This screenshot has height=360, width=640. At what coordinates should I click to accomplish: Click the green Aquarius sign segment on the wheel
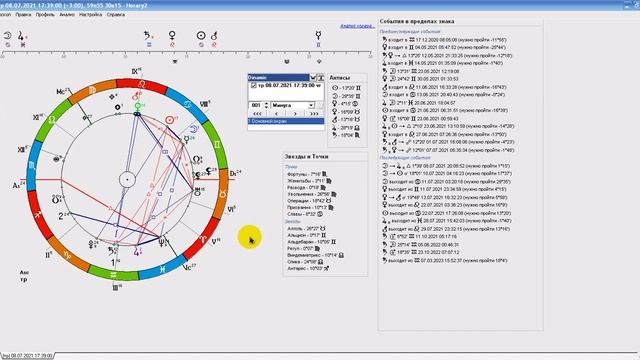113,274
